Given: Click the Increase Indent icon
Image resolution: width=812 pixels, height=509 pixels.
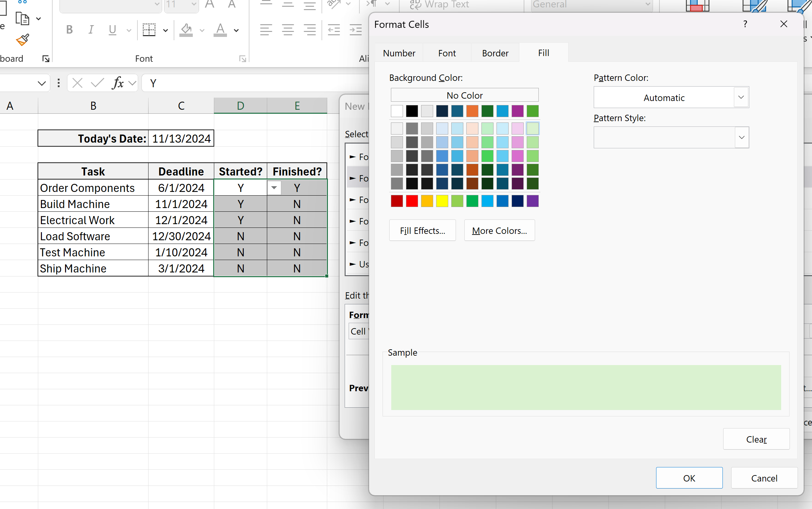Looking at the screenshot, I should coord(355,30).
